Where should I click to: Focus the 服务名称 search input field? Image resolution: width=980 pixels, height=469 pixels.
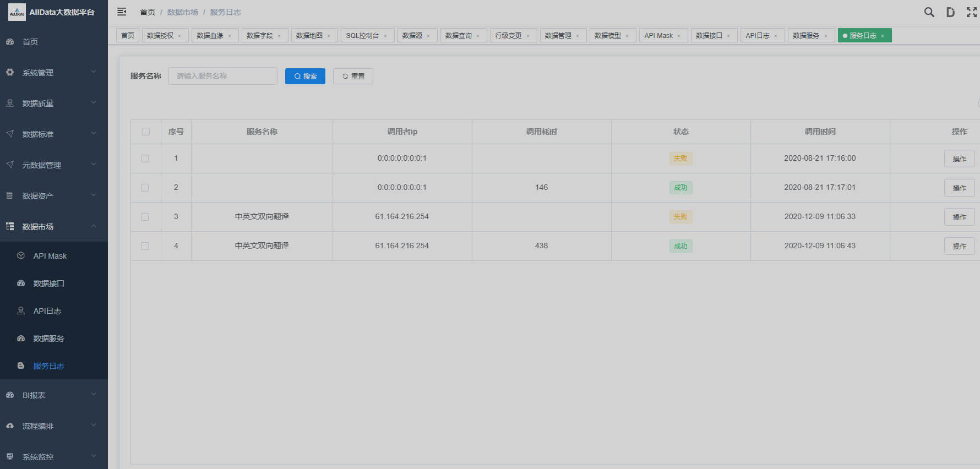click(x=222, y=76)
